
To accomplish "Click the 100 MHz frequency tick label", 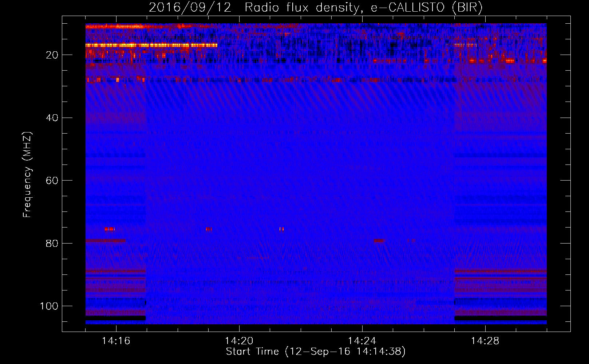I will [x=49, y=306].
